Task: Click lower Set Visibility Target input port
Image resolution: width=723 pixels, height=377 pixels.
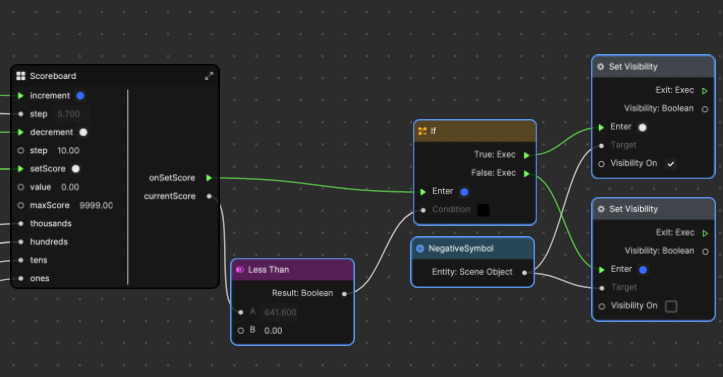Action: [602, 288]
